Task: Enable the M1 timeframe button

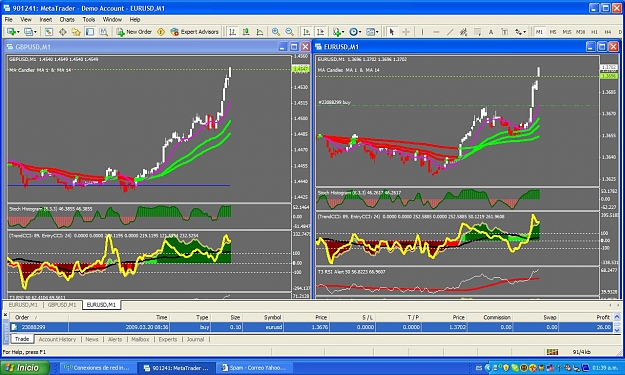Action: (539, 32)
